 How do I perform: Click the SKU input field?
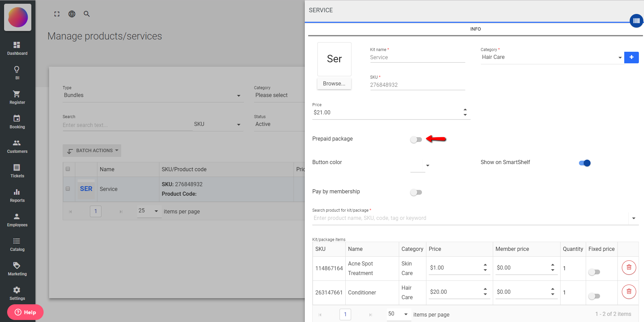click(418, 85)
